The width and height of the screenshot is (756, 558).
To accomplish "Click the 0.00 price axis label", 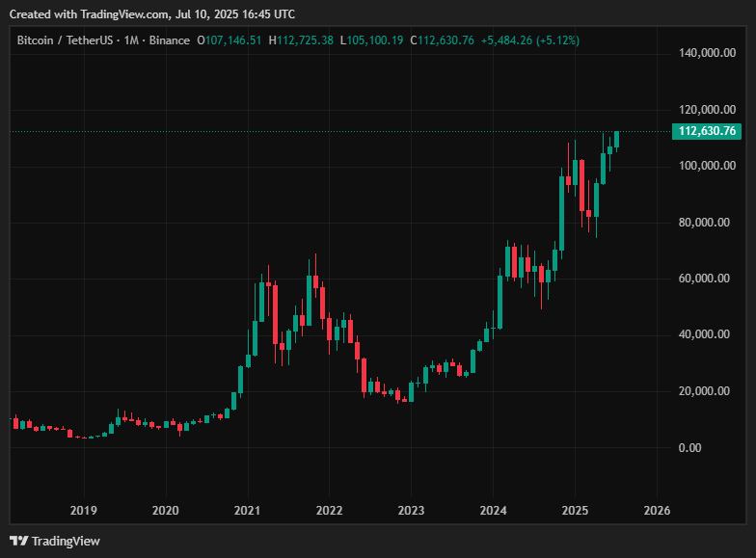I will [x=690, y=448].
